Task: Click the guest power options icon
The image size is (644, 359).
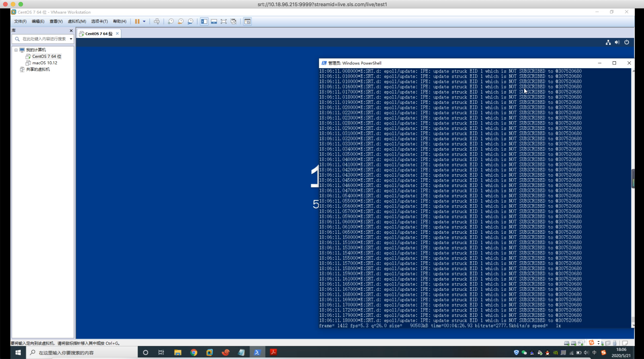Action: (627, 42)
